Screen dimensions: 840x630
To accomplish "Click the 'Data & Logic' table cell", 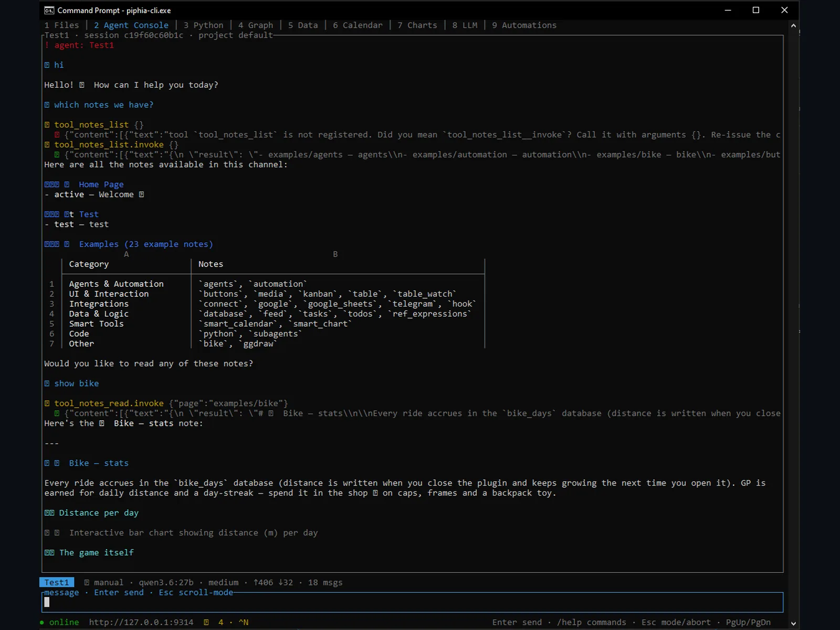I will tap(99, 314).
